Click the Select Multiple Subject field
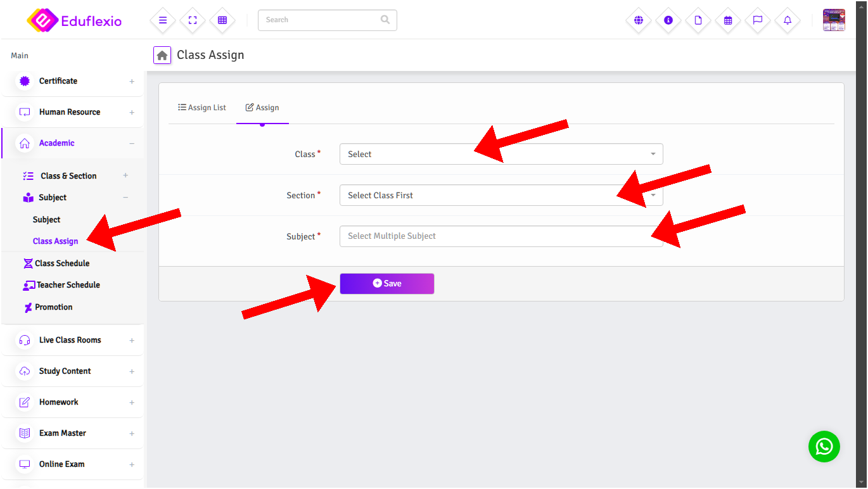The image size is (868, 489). (501, 236)
